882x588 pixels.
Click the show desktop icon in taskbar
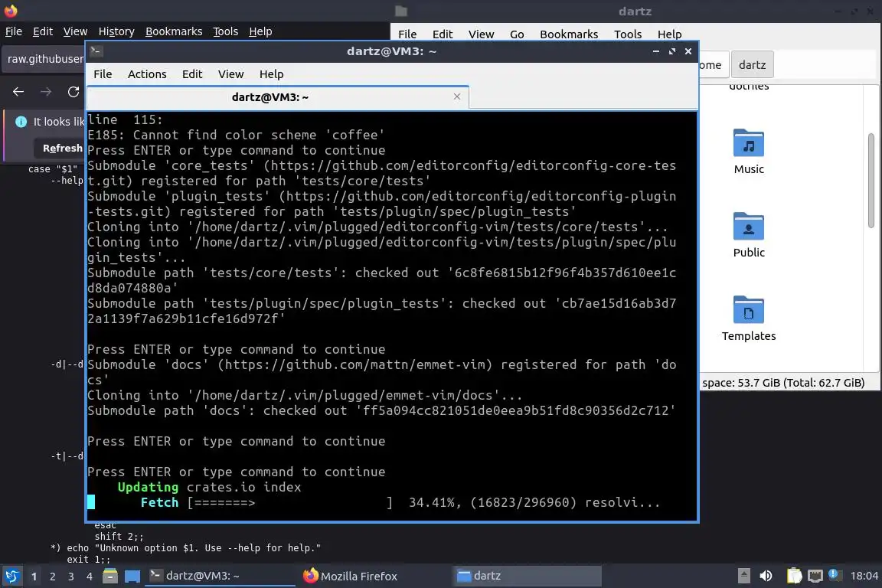coord(132,577)
